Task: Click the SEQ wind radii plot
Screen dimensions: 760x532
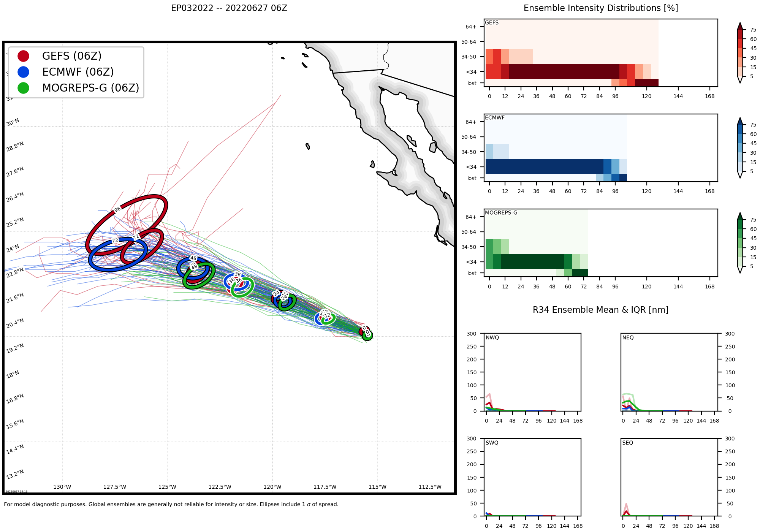Action: click(669, 477)
